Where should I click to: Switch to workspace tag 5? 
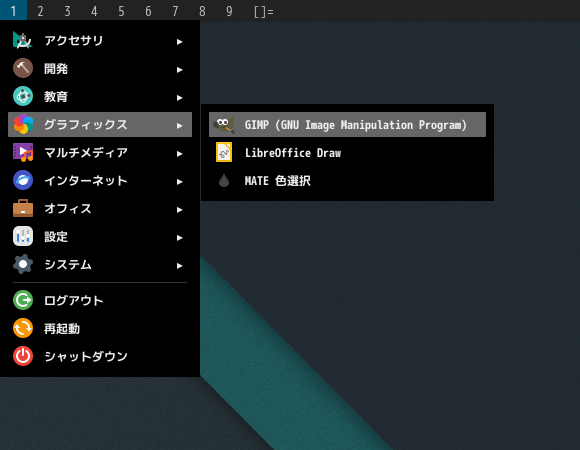click(x=121, y=11)
